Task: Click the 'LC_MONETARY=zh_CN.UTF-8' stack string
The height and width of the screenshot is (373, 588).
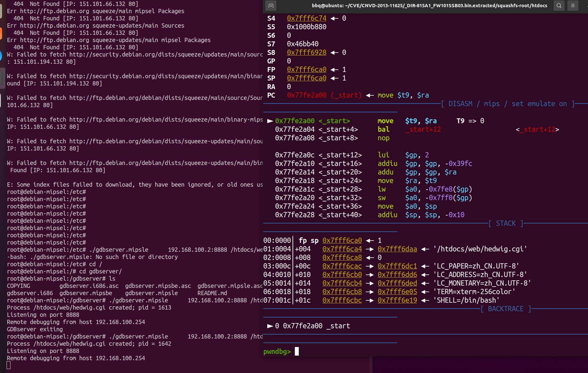Action: click(x=482, y=283)
